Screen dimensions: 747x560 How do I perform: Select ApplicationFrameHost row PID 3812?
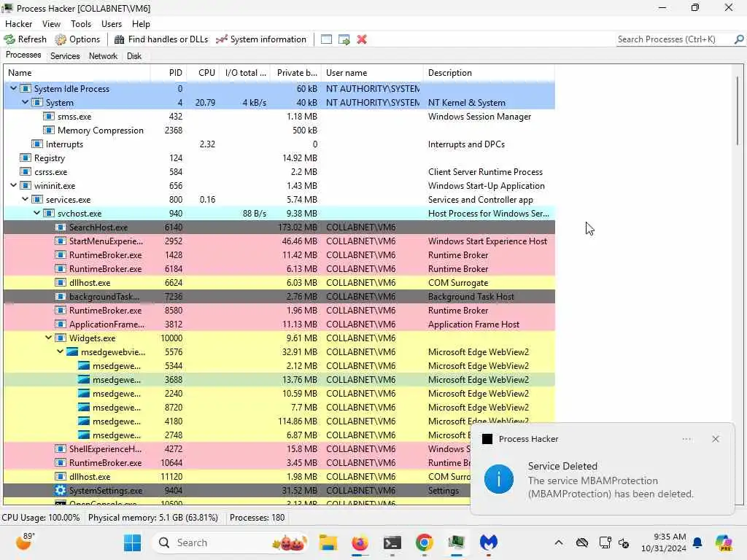click(279, 324)
